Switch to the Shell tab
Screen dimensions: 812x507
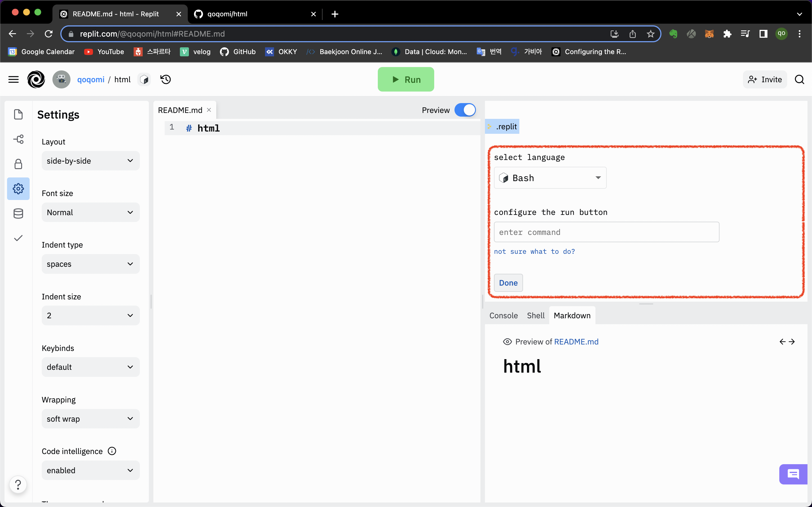[x=535, y=315]
